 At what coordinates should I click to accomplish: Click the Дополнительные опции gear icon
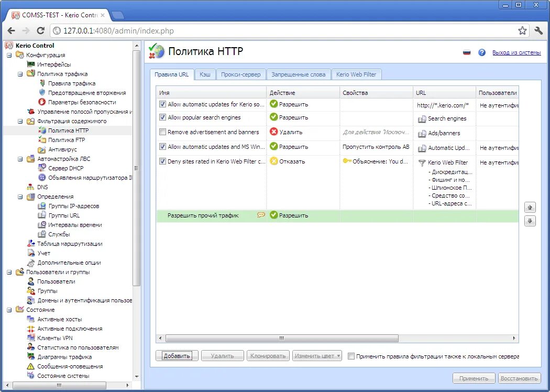coord(31,263)
